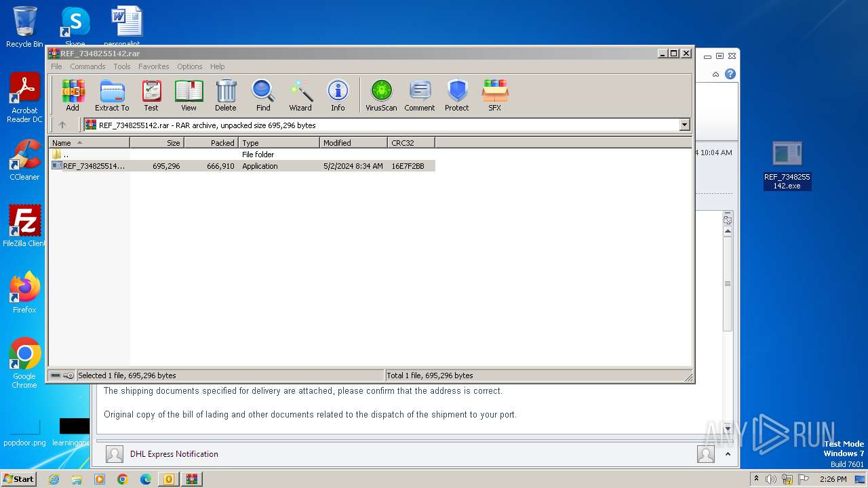Open the Find magnifier tool
This screenshot has height=488, width=868.
tap(263, 96)
